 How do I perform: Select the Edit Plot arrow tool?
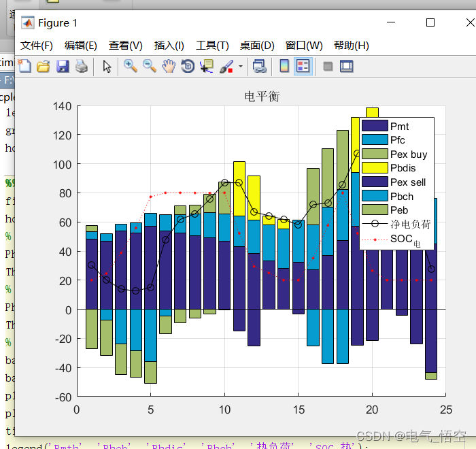(x=107, y=66)
